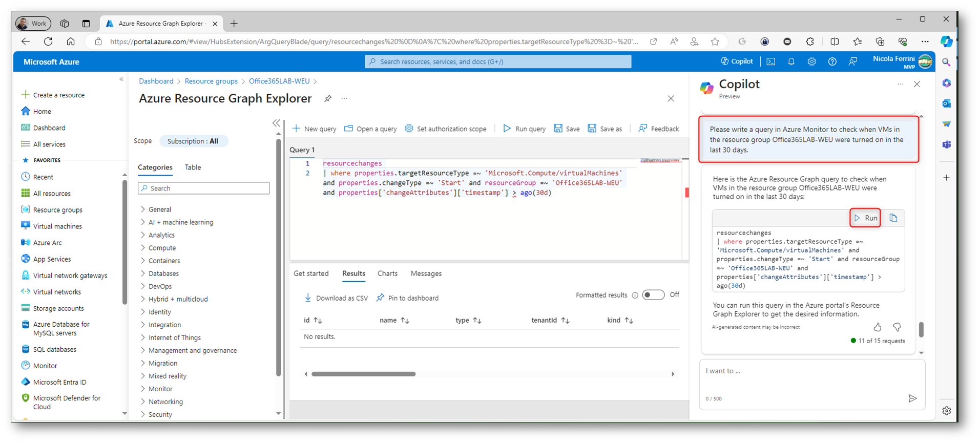Screen dimensions: 980x444
Task: Open browser split screen
Action: [x=835, y=41]
